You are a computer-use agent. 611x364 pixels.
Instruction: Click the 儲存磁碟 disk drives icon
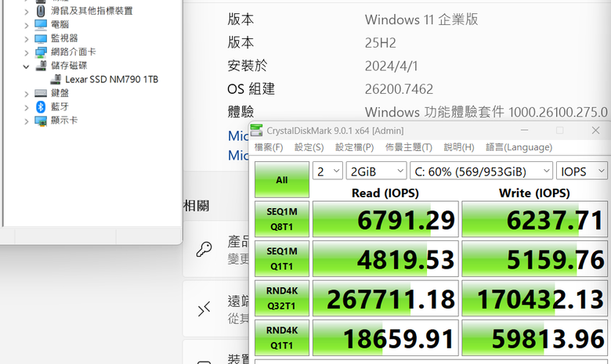[x=41, y=66]
